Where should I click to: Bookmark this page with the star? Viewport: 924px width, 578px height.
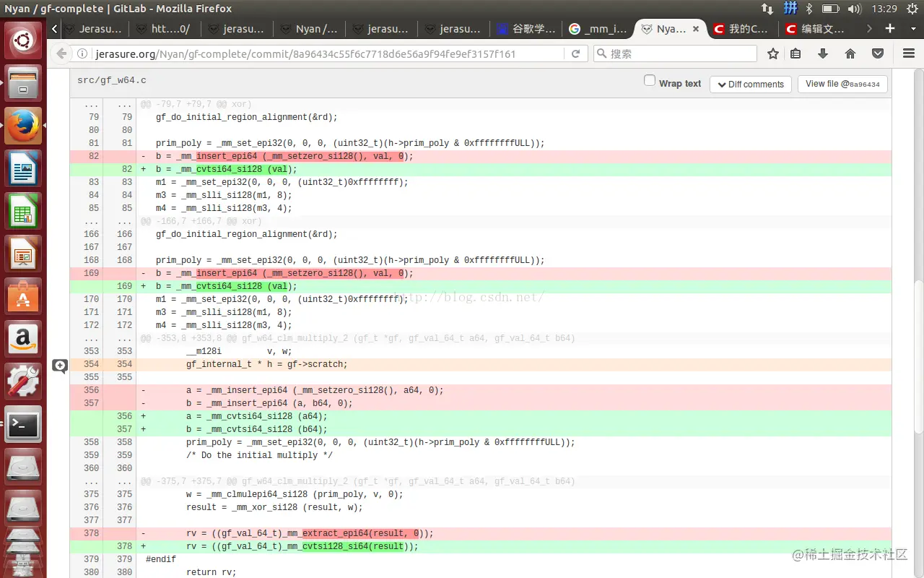tap(773, 53)
